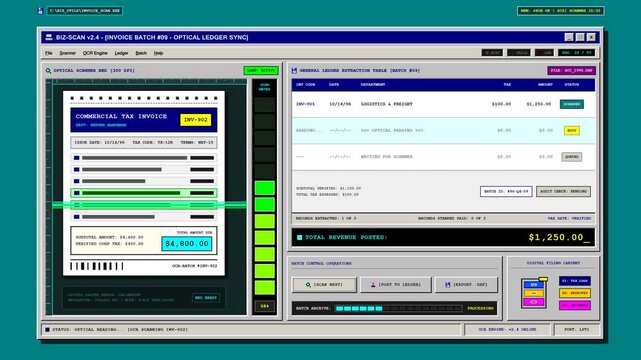Click the disk icon beside General Ledger Extraction Table

coord(294,71)
